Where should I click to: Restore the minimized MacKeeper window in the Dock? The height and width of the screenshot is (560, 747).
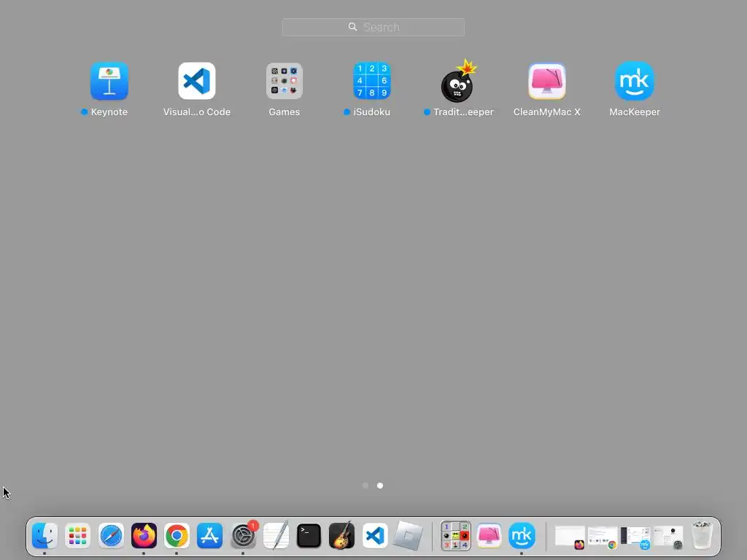[635, 537]
